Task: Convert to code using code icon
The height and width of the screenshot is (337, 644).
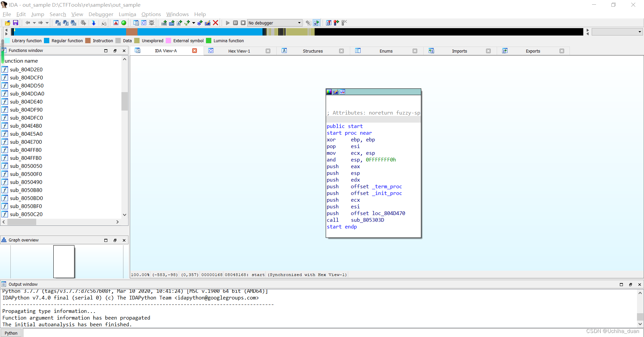Action: [x=164, y=23]
